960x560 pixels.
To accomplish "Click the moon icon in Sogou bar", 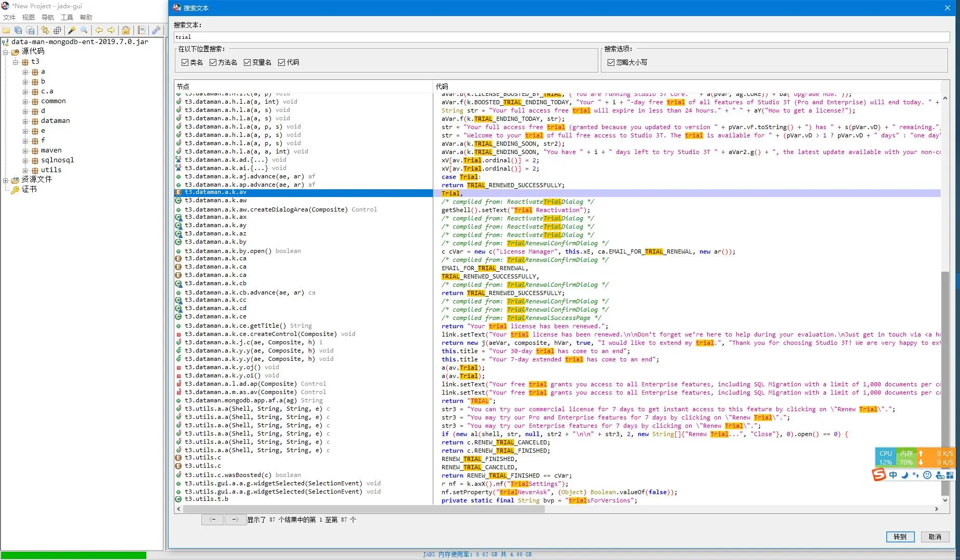I will pos(904,475).
